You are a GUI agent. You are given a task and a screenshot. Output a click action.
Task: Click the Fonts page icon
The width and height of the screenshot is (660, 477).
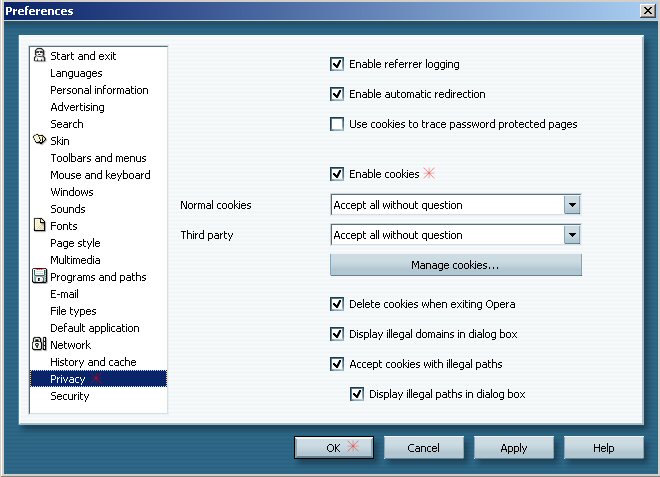[40, 226]
